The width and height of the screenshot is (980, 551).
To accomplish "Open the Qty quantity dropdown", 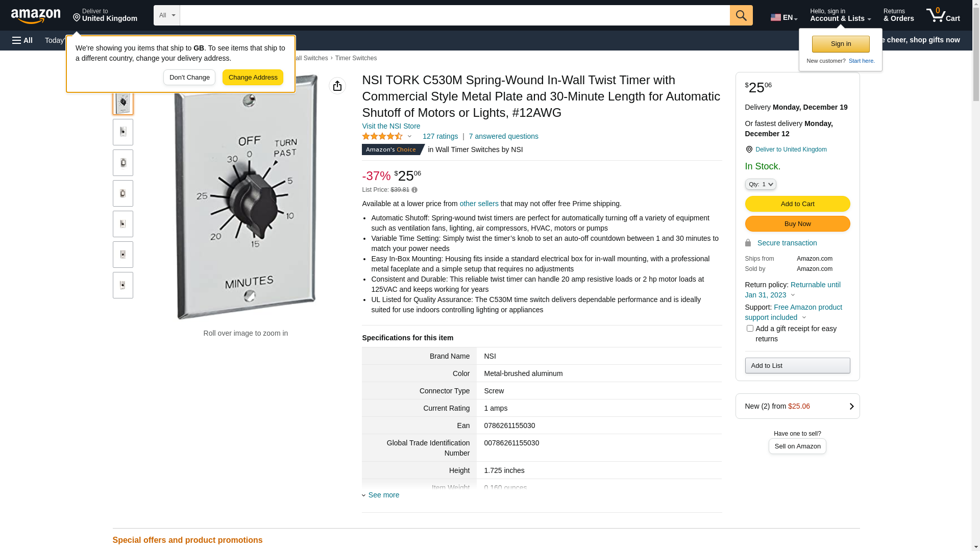I will click(761, 184).
